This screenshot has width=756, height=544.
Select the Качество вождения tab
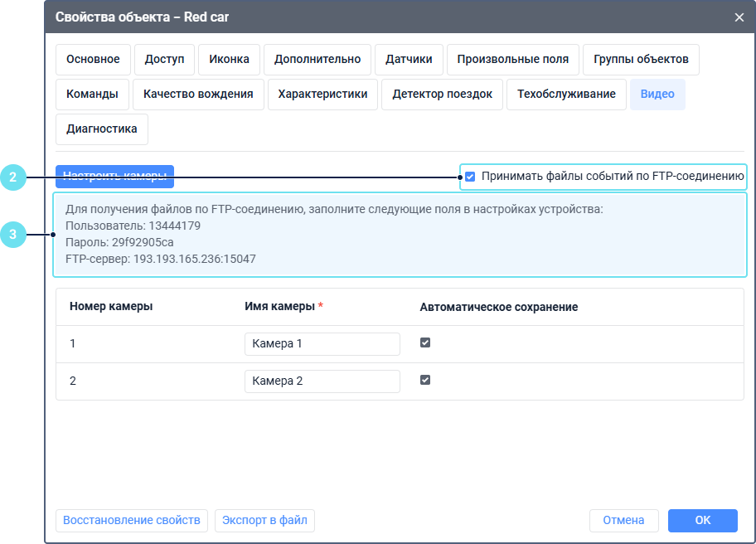(198, 95)
